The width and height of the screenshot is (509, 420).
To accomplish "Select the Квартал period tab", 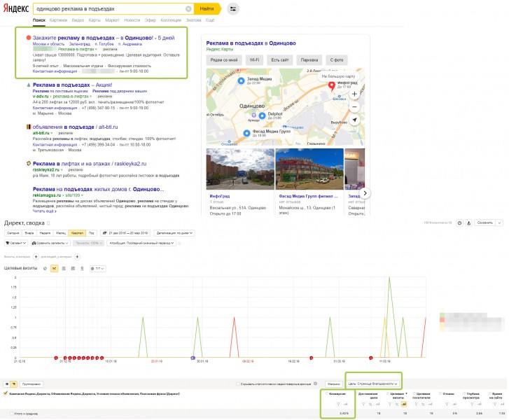I will [77, 233].
